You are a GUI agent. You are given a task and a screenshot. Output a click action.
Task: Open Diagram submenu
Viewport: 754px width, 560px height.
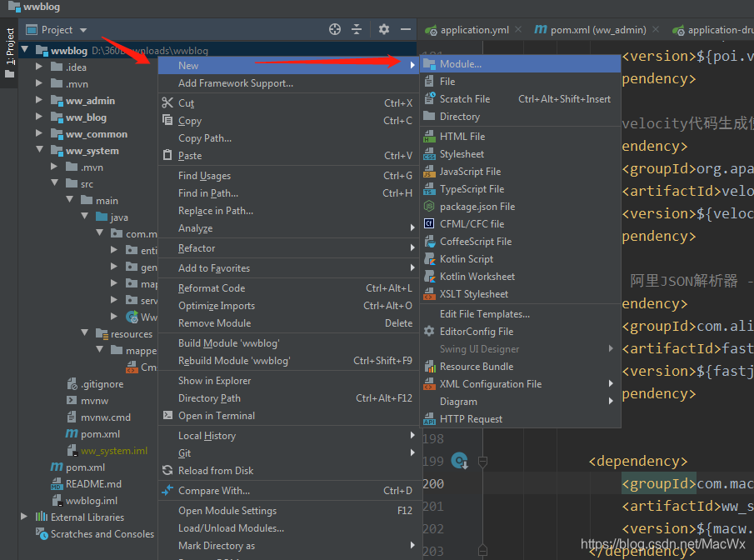click(x=520, y=401)
